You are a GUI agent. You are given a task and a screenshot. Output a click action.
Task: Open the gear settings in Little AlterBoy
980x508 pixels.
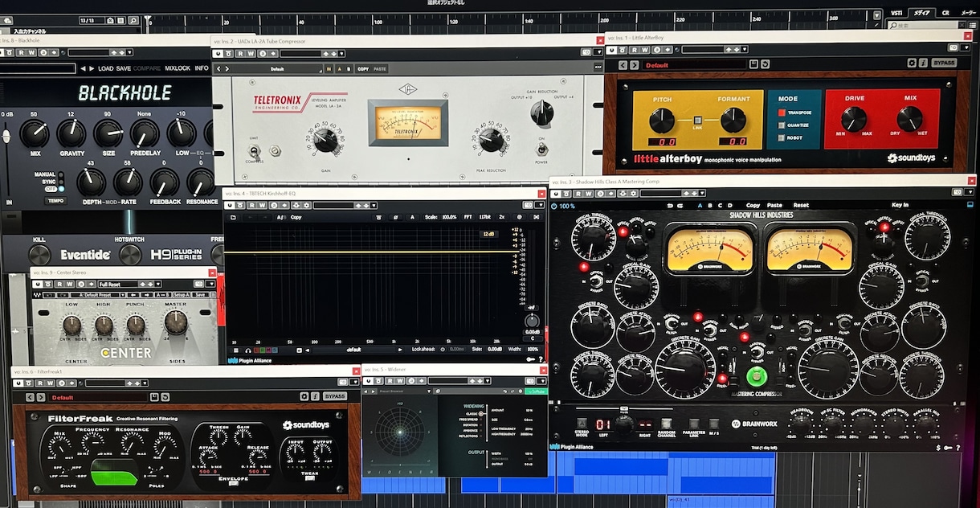pos(913,63)
